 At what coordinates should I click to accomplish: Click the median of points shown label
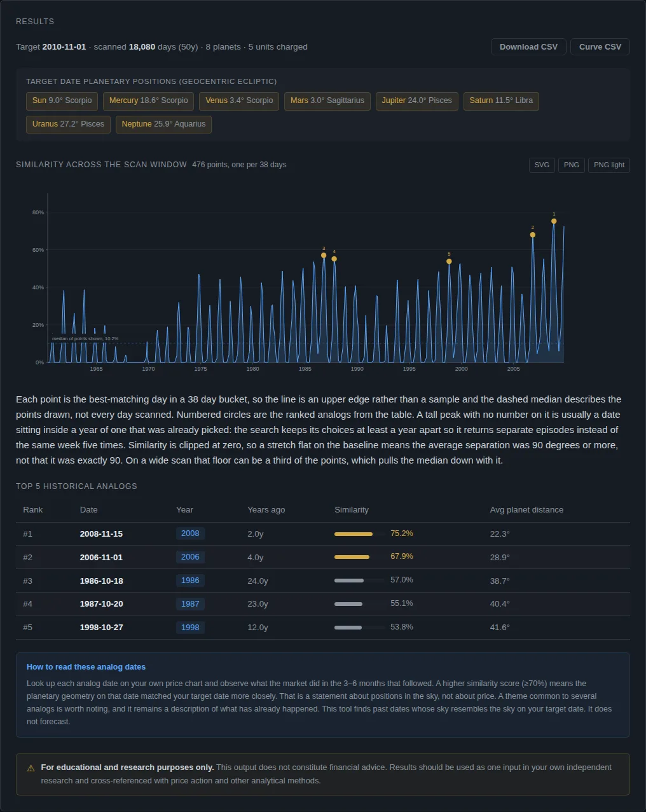85,339
